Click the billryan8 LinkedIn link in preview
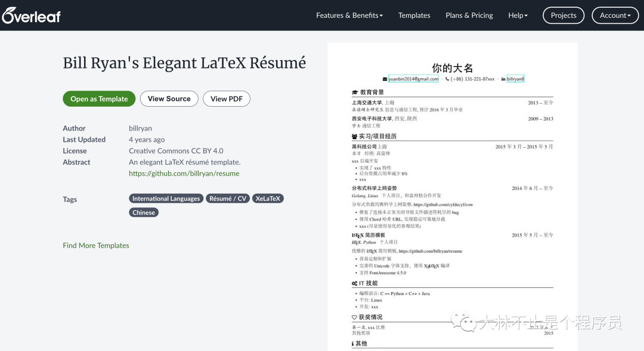Image resolution: width=644 pixels, height=351 pixels. click(515, 79)
